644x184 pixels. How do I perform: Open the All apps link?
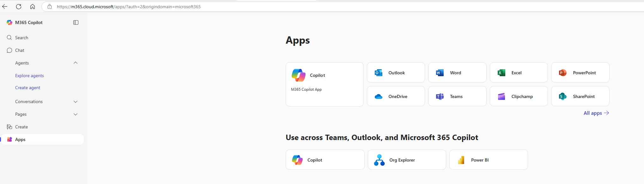pyautogui.click(x=596, y=113)
